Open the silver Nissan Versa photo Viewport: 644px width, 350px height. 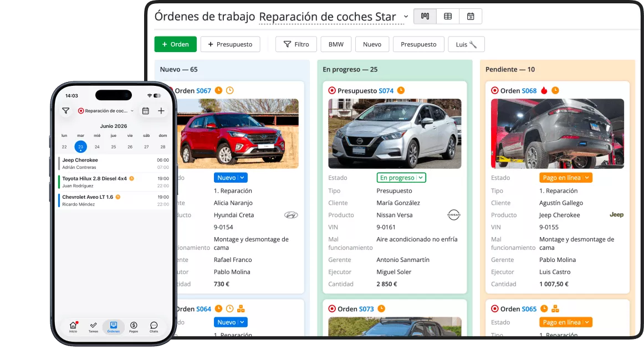395,134
